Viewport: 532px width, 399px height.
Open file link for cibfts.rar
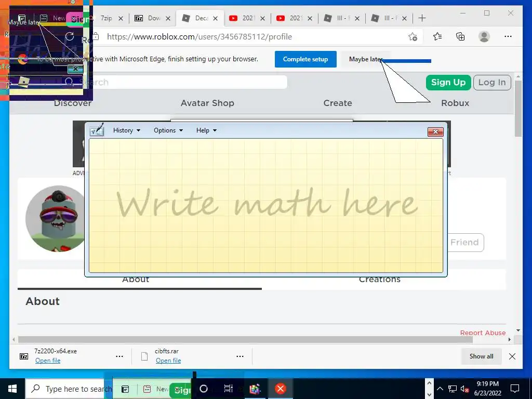[168, 361]
